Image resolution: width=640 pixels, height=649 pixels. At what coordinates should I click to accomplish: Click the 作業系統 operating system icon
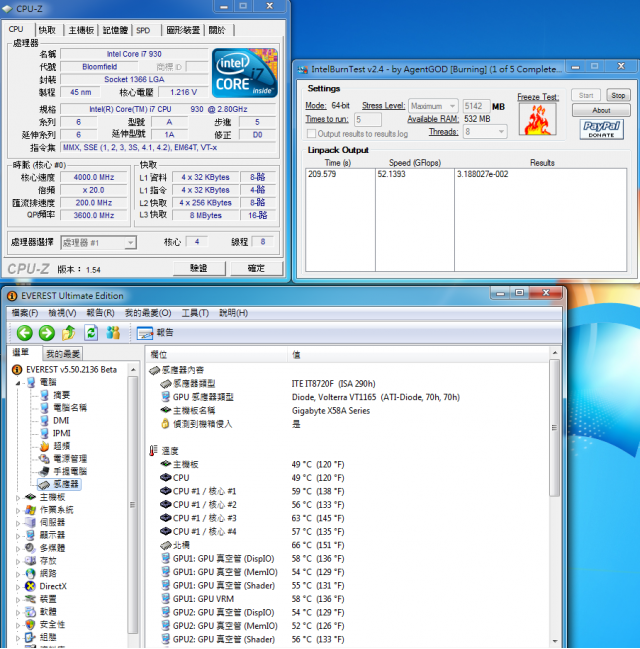(30, 510)
